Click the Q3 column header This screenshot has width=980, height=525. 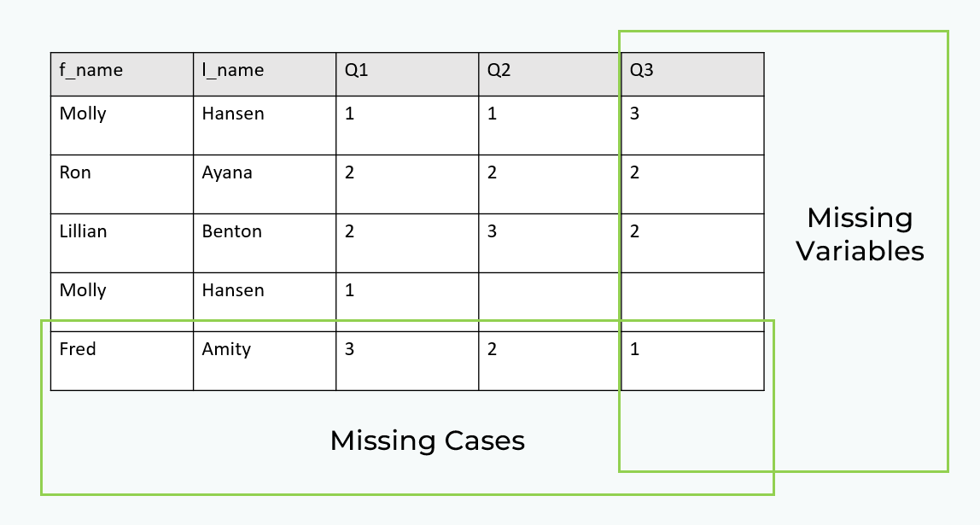tap(692, 74)
